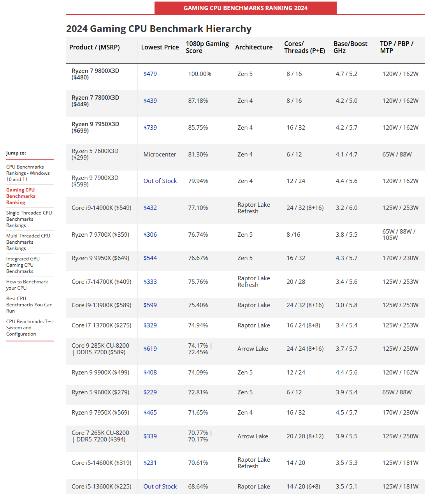Jump to Best CPU Benchmarks You Can Run
This screenshot has height=494, width=448.
pyautogui.click(x=29, y=305)
